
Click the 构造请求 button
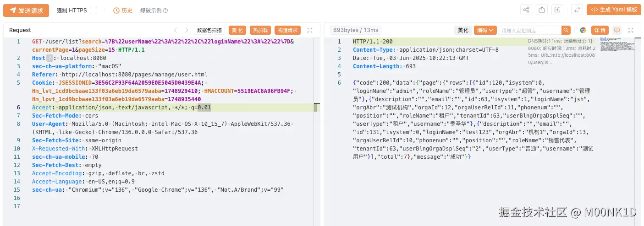click(x=287, y=30)
